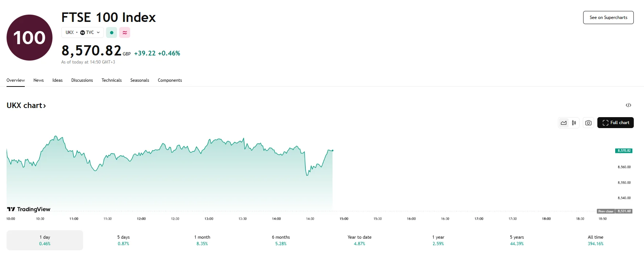This screenshot has height=258, width=644.
Task: Click the See on Supercharts button
Action: point(608,18)
